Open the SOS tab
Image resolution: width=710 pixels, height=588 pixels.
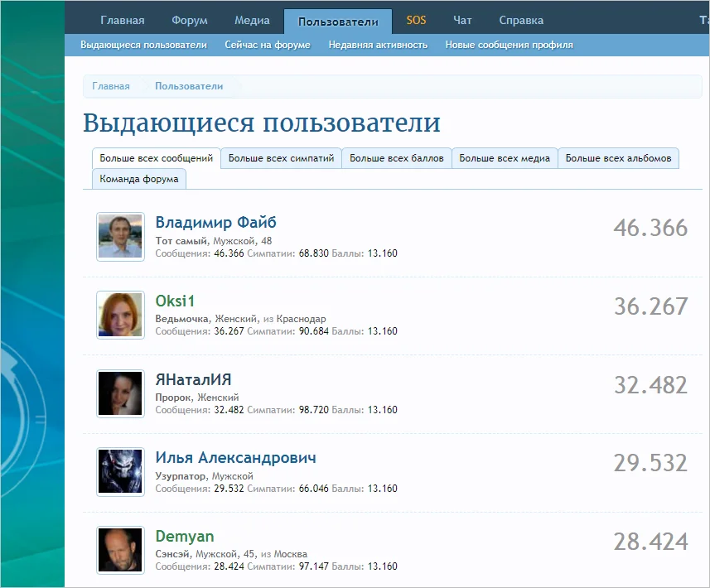point(416,21)
